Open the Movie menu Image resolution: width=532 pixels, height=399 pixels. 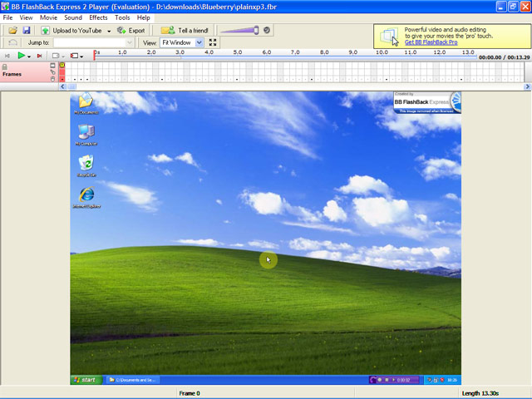[48, 17]
